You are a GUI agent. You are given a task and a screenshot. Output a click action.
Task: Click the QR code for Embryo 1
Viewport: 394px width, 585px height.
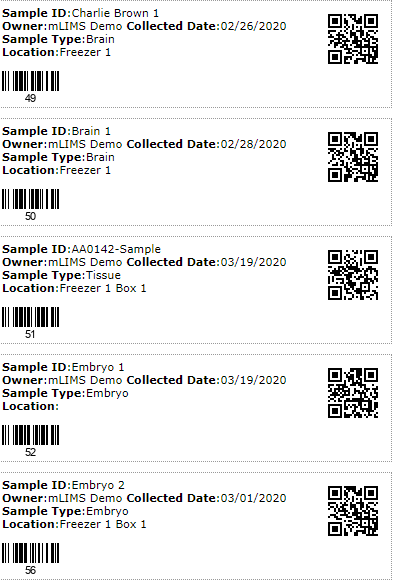(x=353, y=393)
